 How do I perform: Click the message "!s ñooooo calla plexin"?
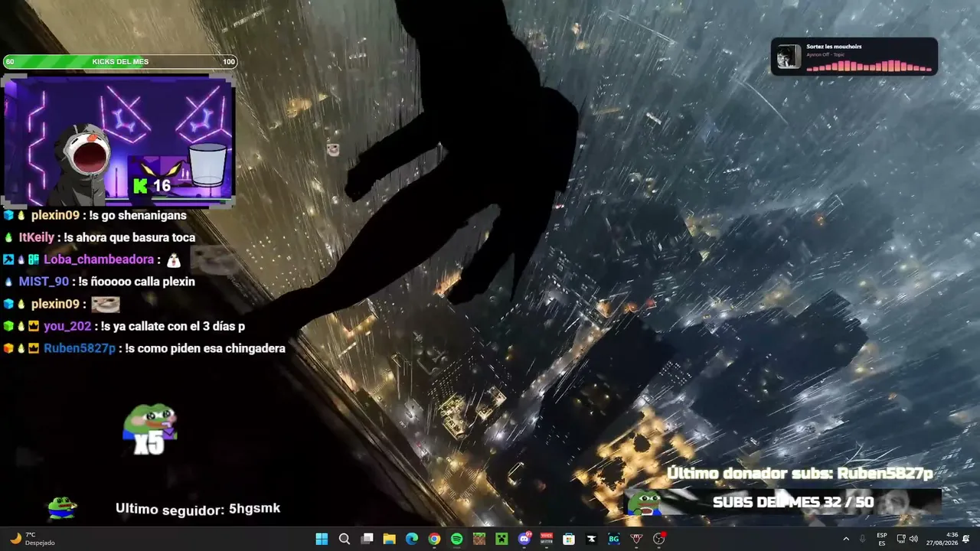point(136,282)
